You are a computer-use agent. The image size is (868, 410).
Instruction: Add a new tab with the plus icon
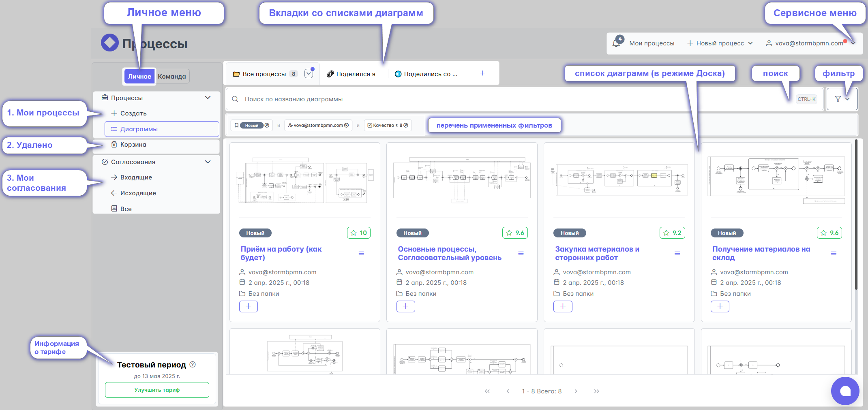coord(482,73)
